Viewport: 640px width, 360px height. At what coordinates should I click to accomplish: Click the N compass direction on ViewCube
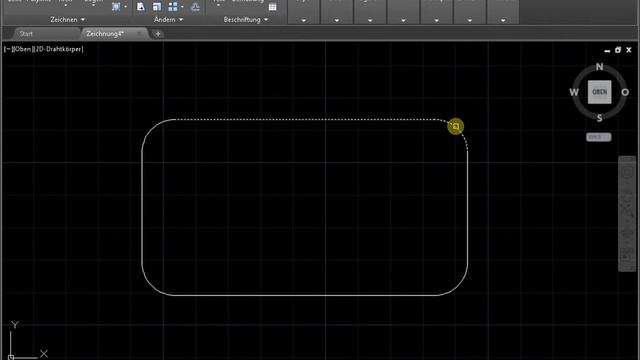coord(599,67)
